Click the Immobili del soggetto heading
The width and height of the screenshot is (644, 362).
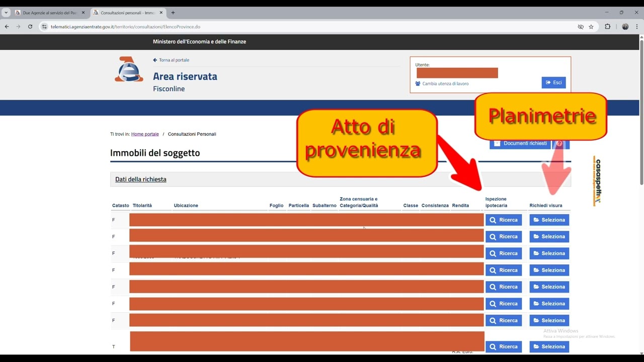[155, 153]
